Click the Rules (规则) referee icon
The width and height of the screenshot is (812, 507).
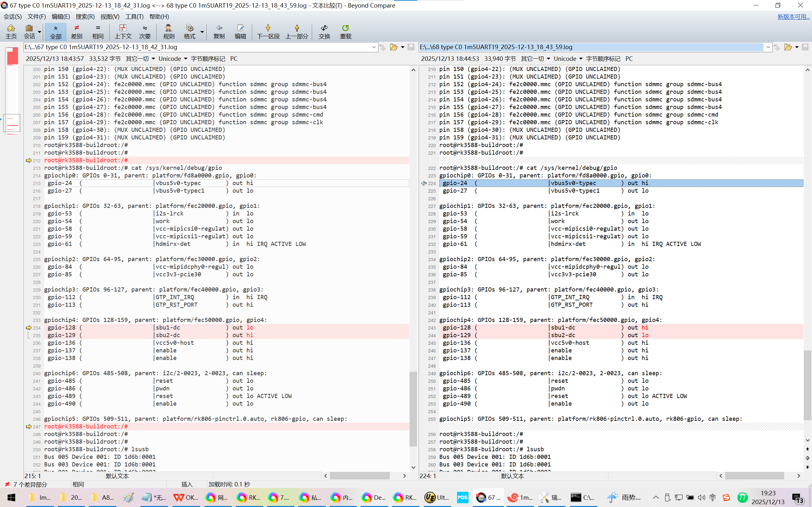pyautogui.click(x=168, y=31)
